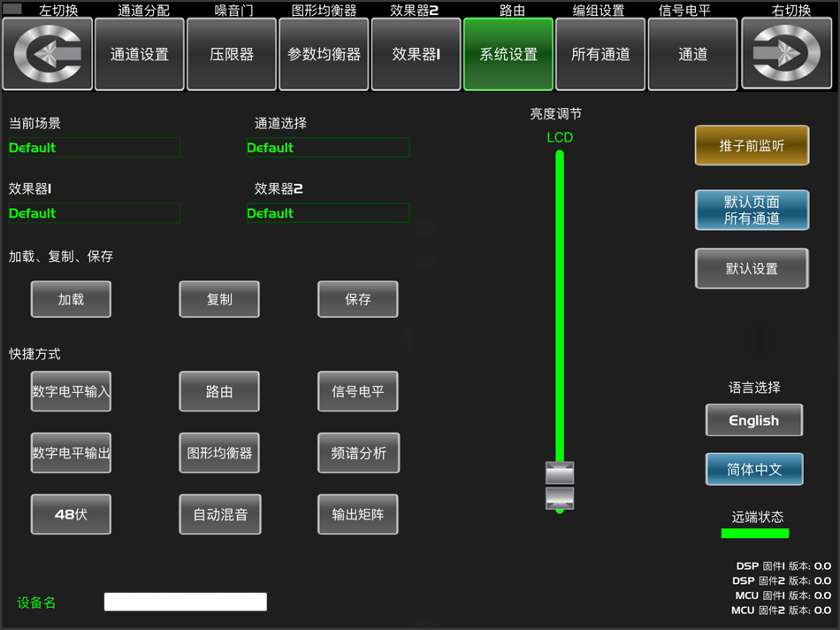Click the 复制 button

pyautogui.click(x=219, y=299)
